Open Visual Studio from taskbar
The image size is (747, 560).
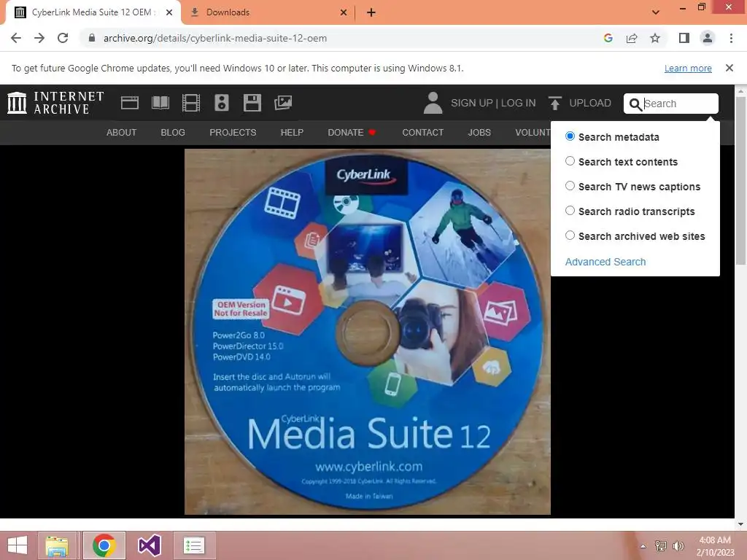(x=149, y=545)
